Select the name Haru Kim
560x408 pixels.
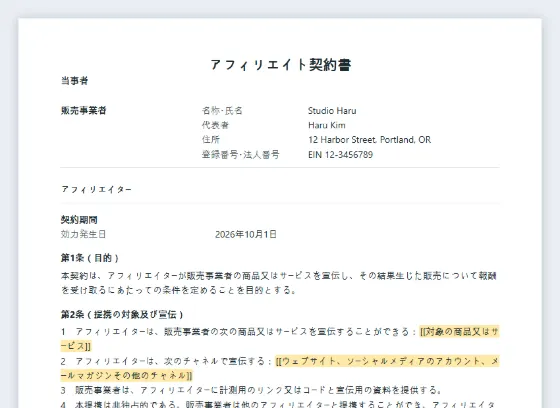click(327, 125)
